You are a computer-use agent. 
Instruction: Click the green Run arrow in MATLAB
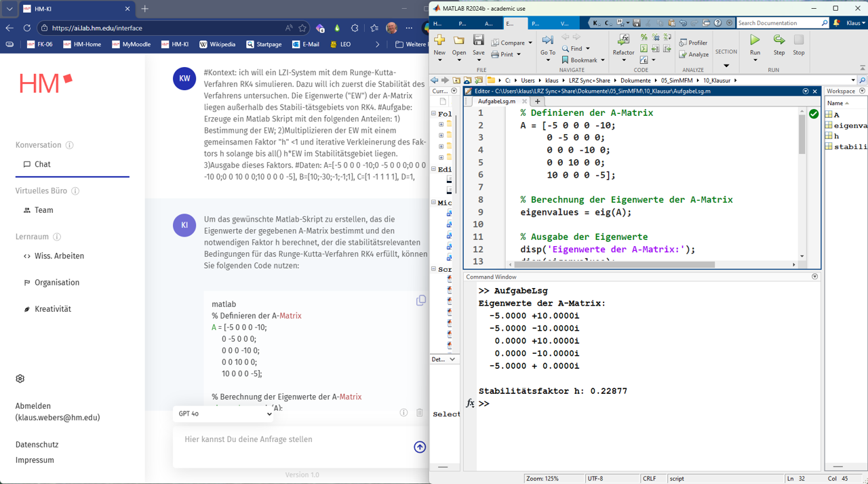(x=755, y=40)
